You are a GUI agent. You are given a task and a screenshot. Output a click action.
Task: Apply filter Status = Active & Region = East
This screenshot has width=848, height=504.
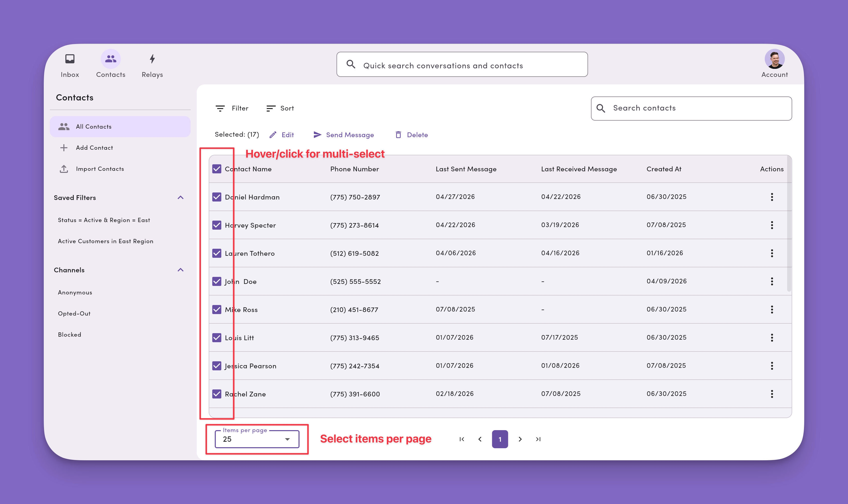(x=104, y=220)
